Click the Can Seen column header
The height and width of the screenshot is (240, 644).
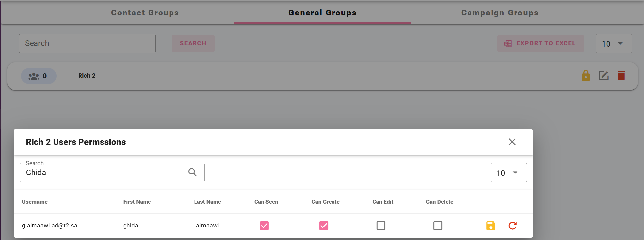[x=266, y=202]
